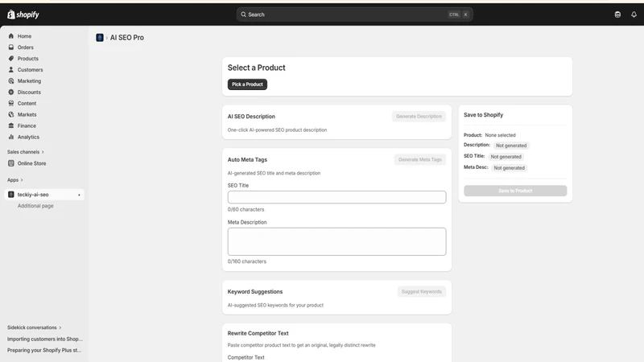Image resolution: width=644 pixels, height=362 pixels.
Task: Open the Sidekick assistant icon in top bar
Action: click(x=617, y=14)
